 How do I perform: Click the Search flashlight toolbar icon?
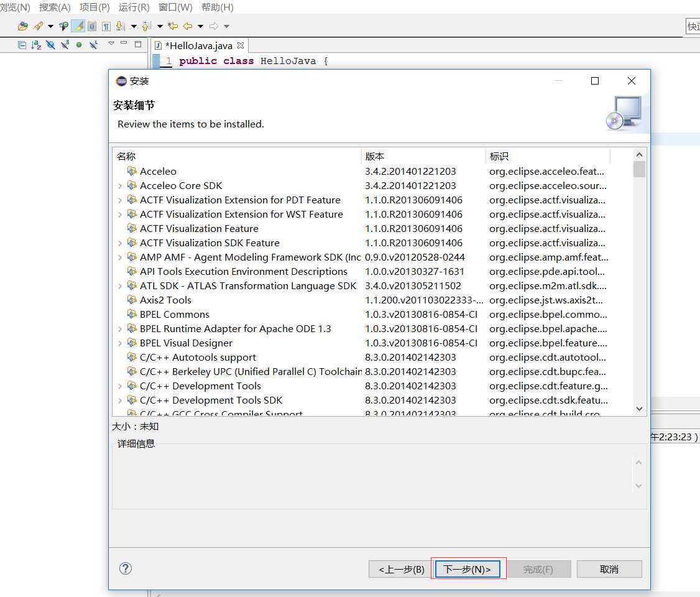[x=39, y=26]
